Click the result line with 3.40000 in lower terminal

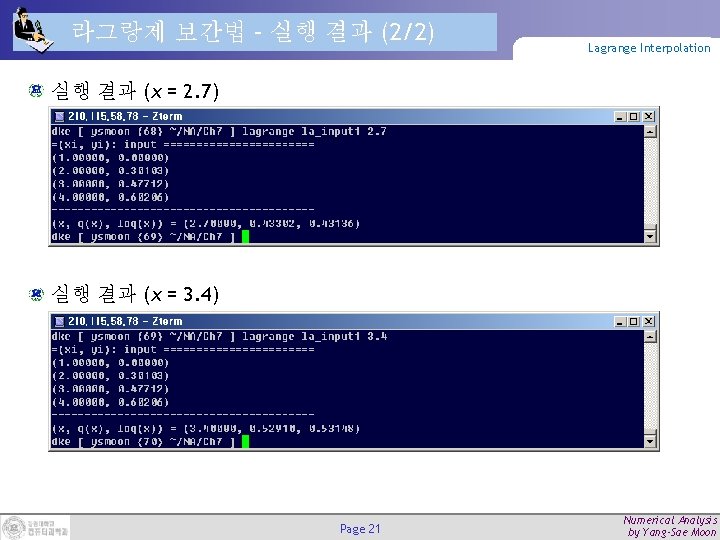pyautogui.click(x=206, y=428)
